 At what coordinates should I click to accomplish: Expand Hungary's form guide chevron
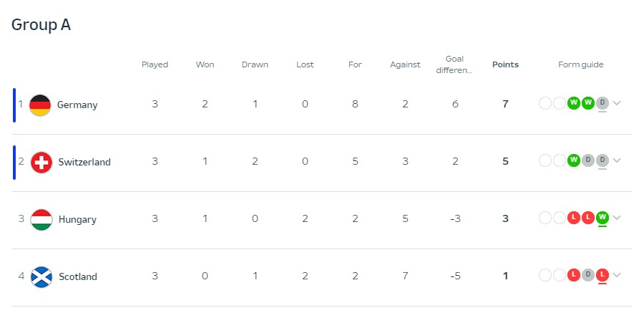[x=618, y=218]
